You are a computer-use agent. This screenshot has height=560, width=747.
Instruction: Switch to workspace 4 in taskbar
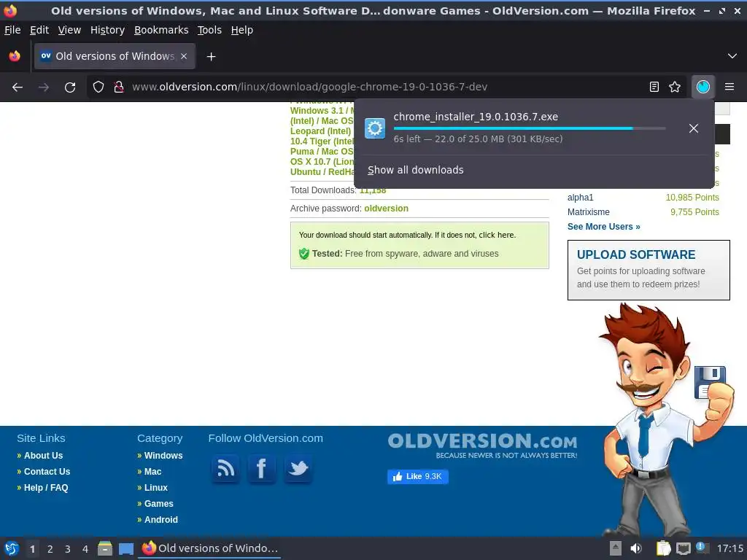tap(85, 549)
